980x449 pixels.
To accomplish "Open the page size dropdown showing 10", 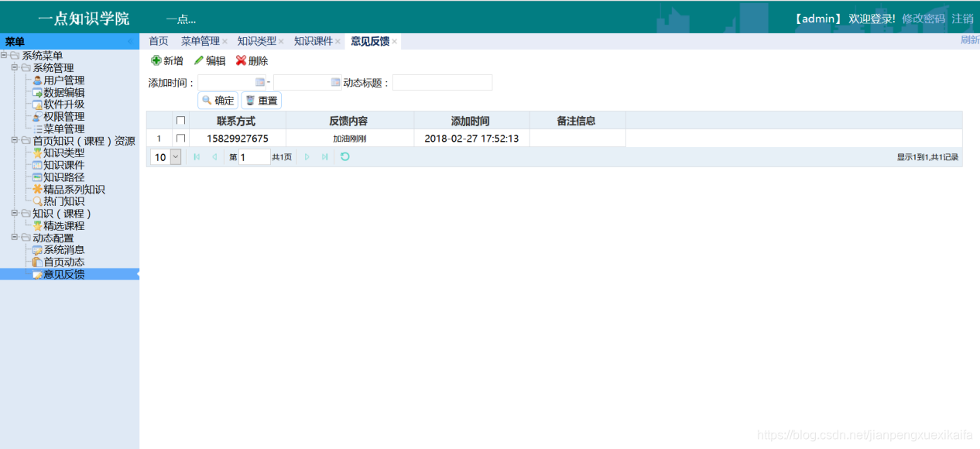I will [166, 157].
